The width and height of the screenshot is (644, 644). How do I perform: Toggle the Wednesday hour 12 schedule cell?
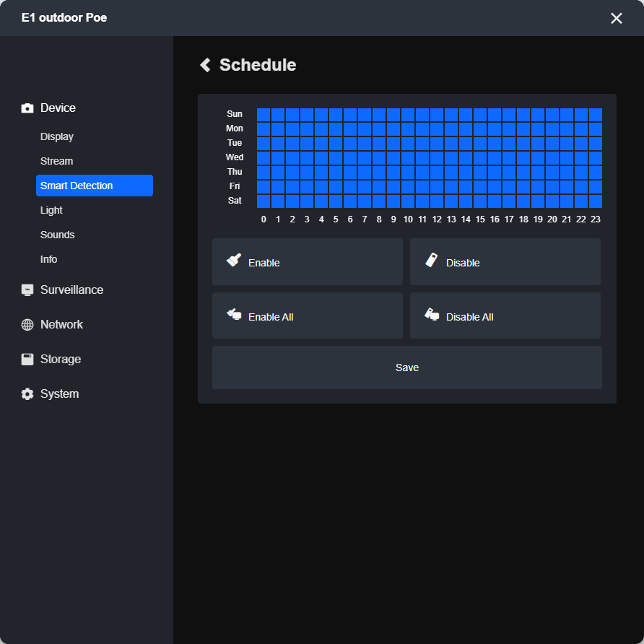click(x=437, y=157)
